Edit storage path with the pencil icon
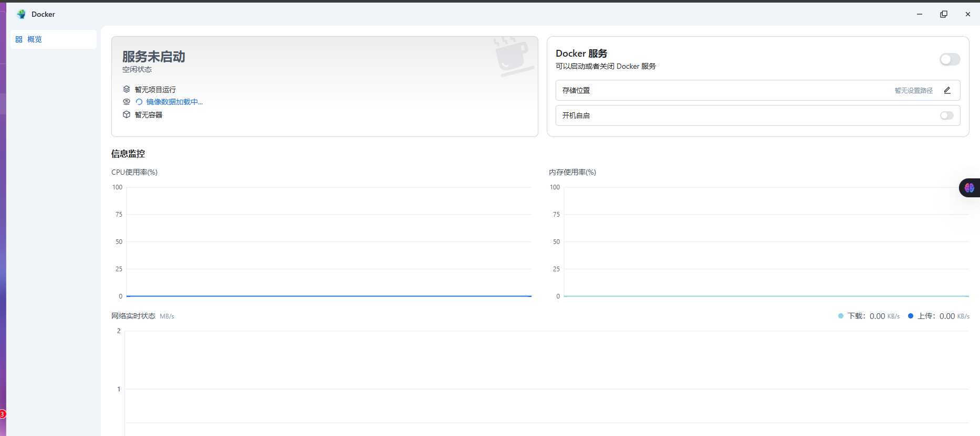980x436 pixels. pos(947,90)
